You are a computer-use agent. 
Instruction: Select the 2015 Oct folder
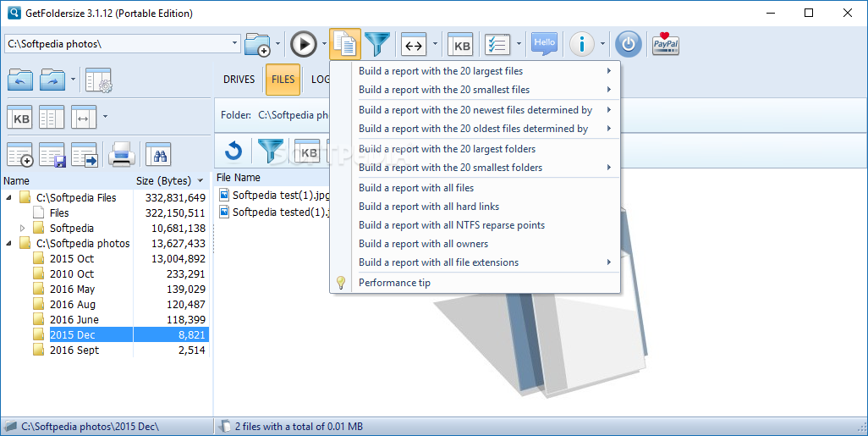(x=71, y=259)
